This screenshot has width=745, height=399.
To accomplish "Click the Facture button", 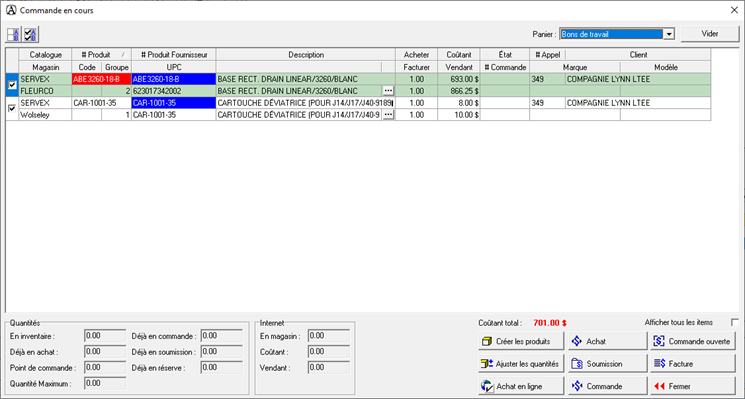I will (x=693, y=364).
